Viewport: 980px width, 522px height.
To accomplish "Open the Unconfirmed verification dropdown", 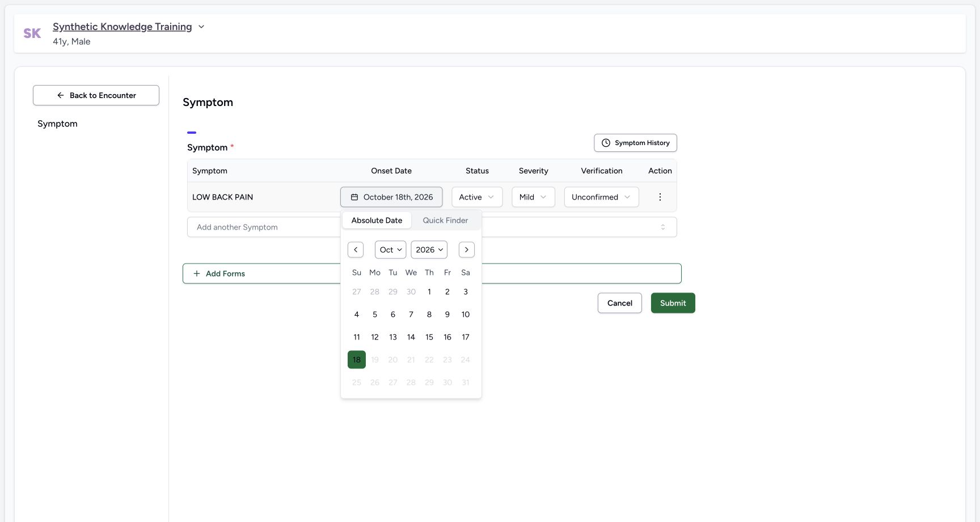I will [x=601, y=197].
